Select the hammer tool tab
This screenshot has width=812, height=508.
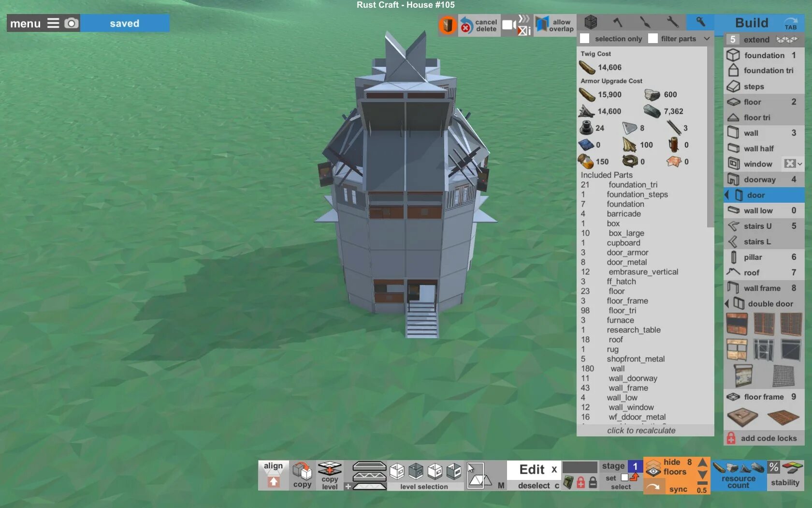point(700,22)
